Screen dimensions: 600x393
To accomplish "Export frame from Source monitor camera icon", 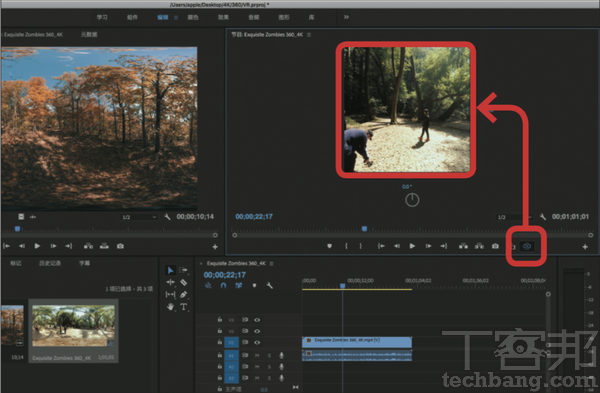I will tap(120, 246).
